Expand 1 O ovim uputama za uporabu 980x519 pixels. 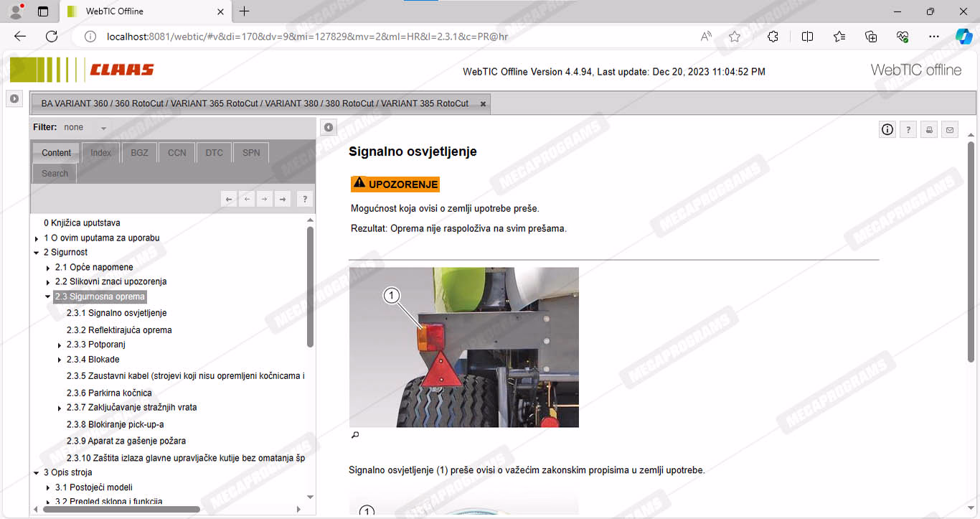[37, 238]
